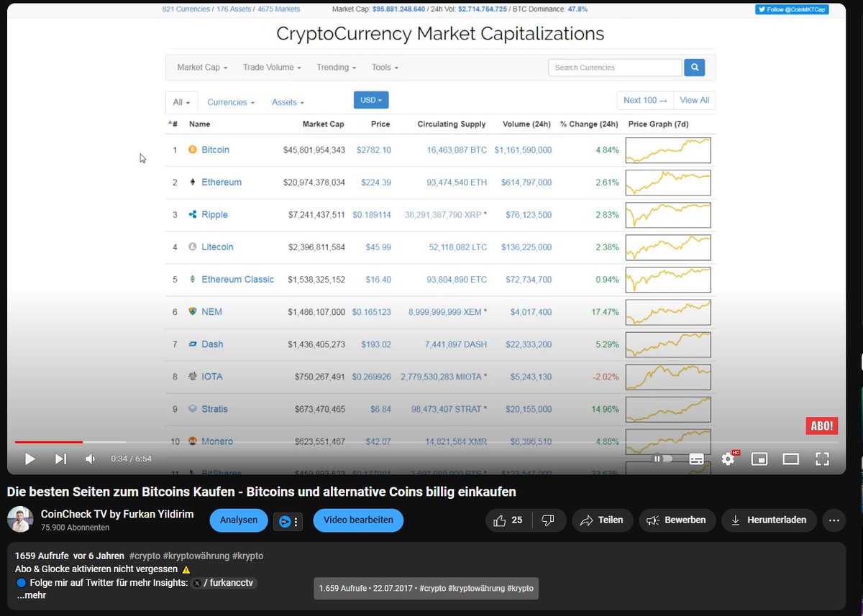Click the IOTA logo icon
The width and height of the screenshot is (863, 616).
(192, 376)
